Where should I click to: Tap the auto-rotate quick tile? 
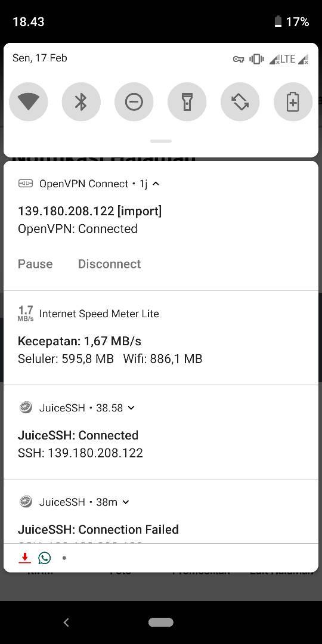240,102
